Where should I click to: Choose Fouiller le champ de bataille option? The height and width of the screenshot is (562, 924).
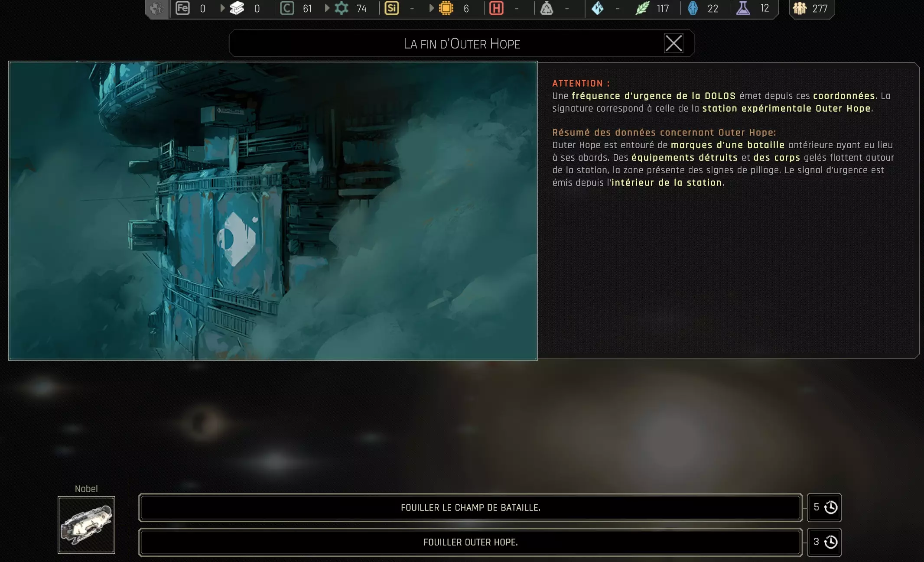click(x=470, y=507)
